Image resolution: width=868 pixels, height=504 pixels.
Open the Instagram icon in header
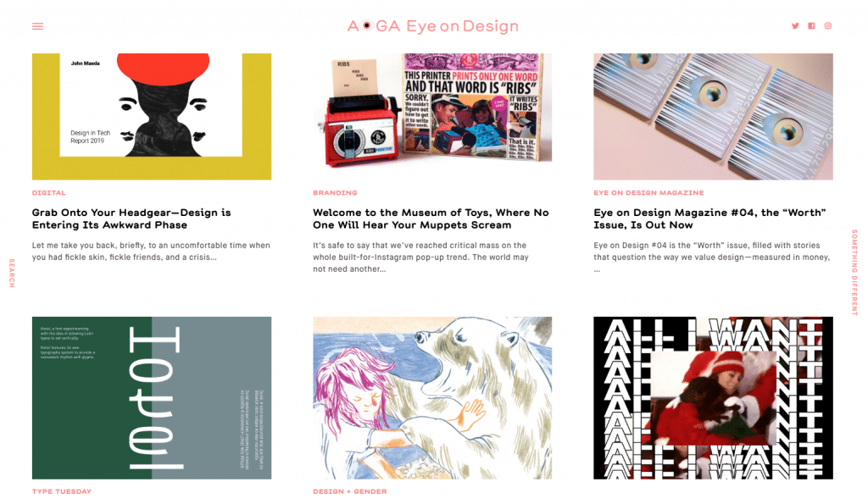point(828,26)
